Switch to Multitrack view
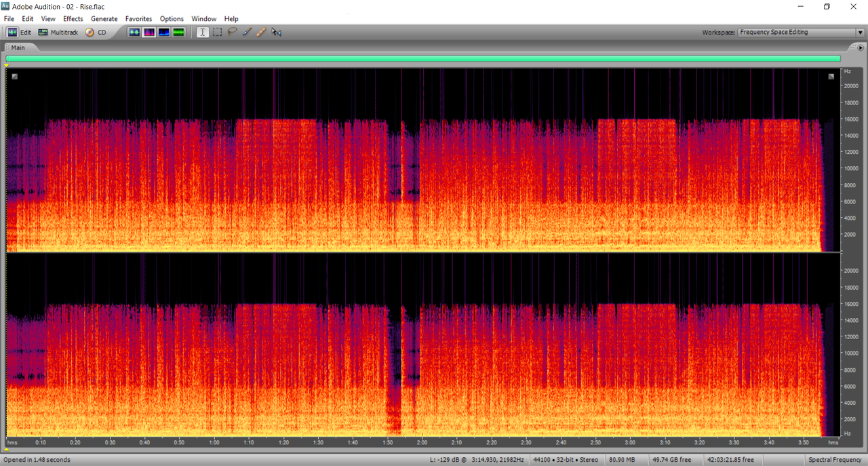868x466 pixels. [x=58, y=32]
